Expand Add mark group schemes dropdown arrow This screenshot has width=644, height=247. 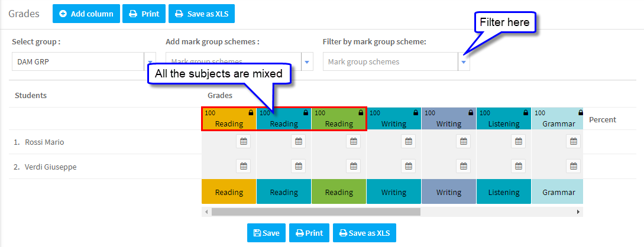point(307,62)
